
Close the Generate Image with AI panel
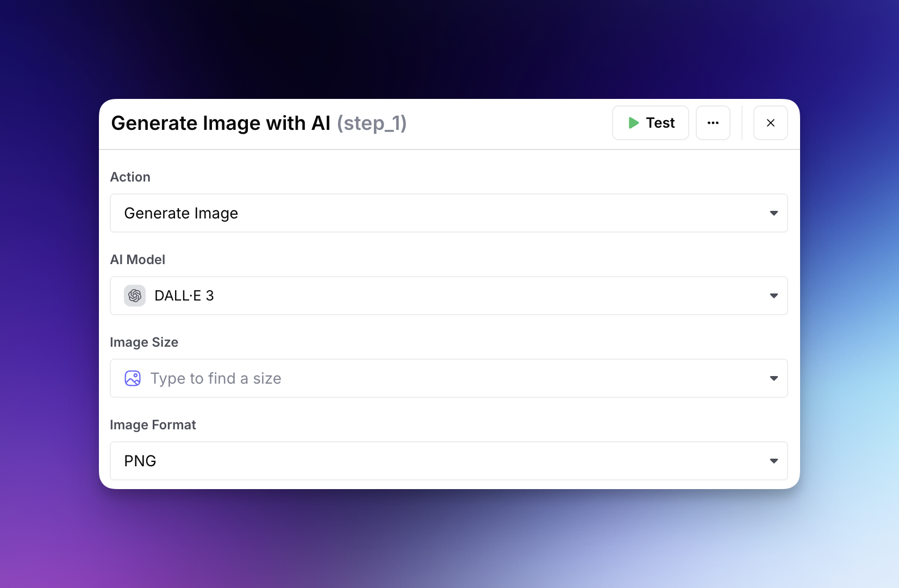pyautogui.click(x=770, y=123)
